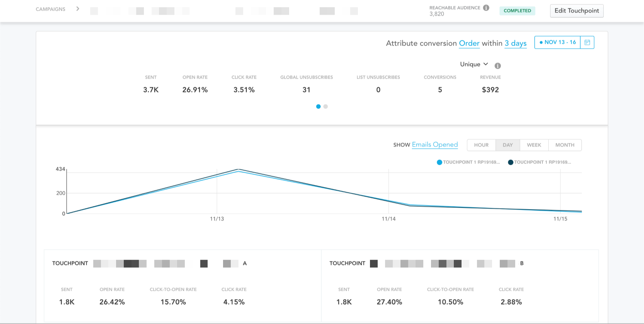Image resolution: width=644 pixels, height=324 pixels.
Task: Switch chart to Hour view
Action: point(481,145)
